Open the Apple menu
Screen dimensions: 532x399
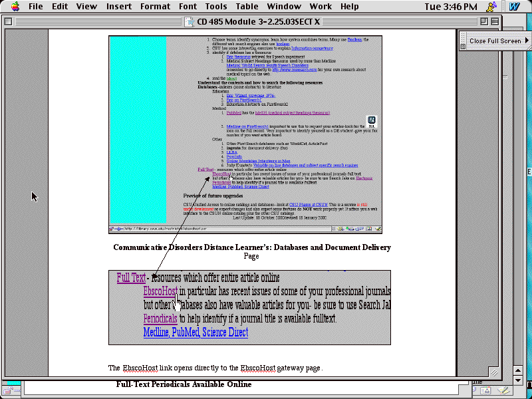[x=14, y=7]
